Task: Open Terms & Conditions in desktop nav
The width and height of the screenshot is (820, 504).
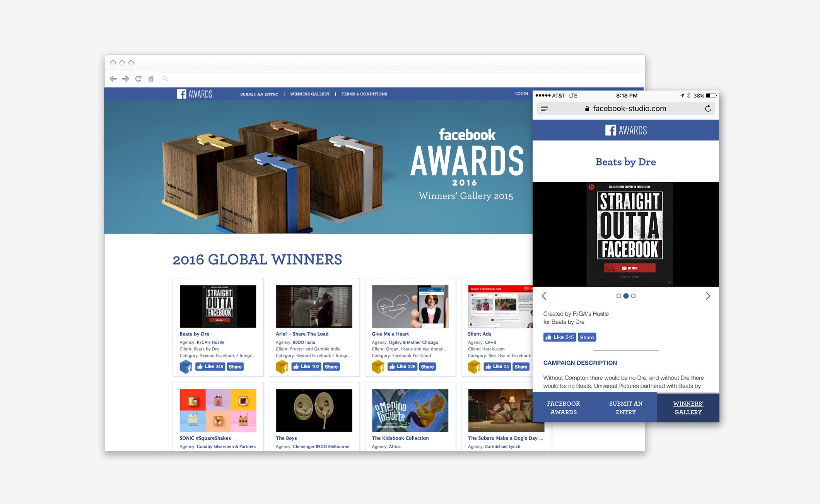Action: (x=364, y=94)
